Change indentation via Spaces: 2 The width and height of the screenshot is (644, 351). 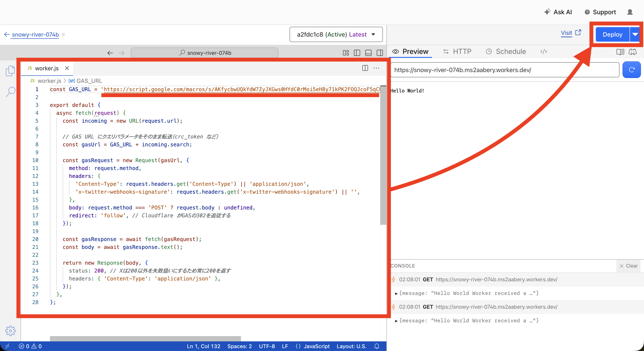pos(239,346)
